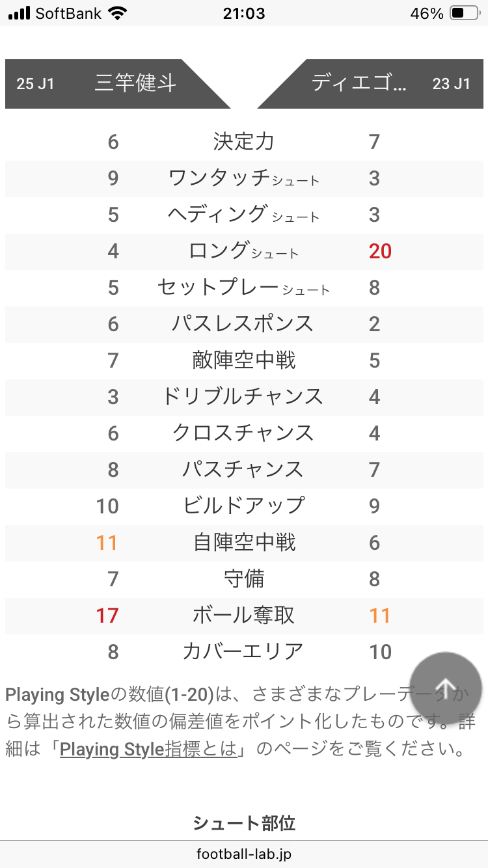The height and width of the screenshot is (868, 488).
Task: Tap the Wi-Fi status icon
Action: 118,13
